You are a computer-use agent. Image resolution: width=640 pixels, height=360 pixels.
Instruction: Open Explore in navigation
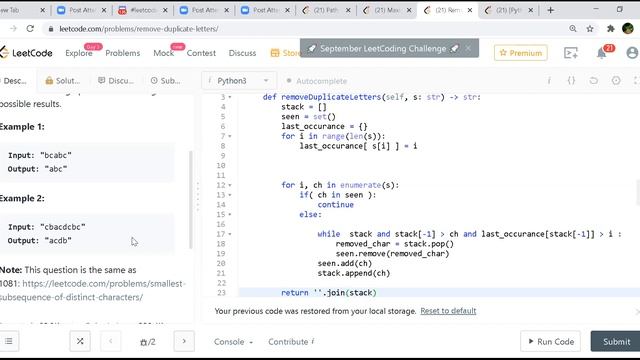coord(79,53)
